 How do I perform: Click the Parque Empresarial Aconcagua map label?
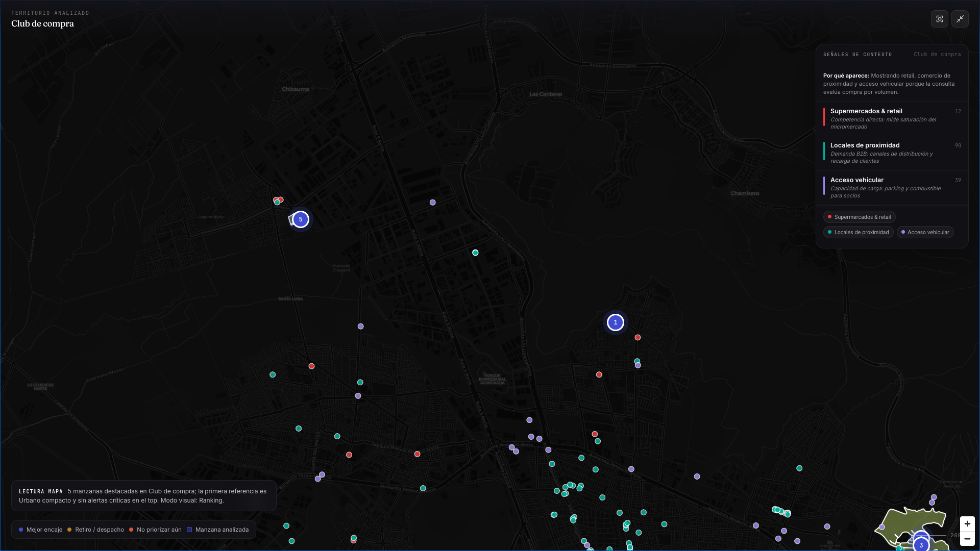click(x=492, y=379)
